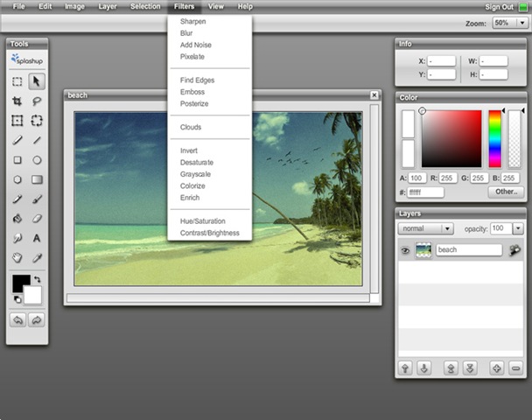
Task: Click the Redo arrow button
Action: tap(37, 320)
